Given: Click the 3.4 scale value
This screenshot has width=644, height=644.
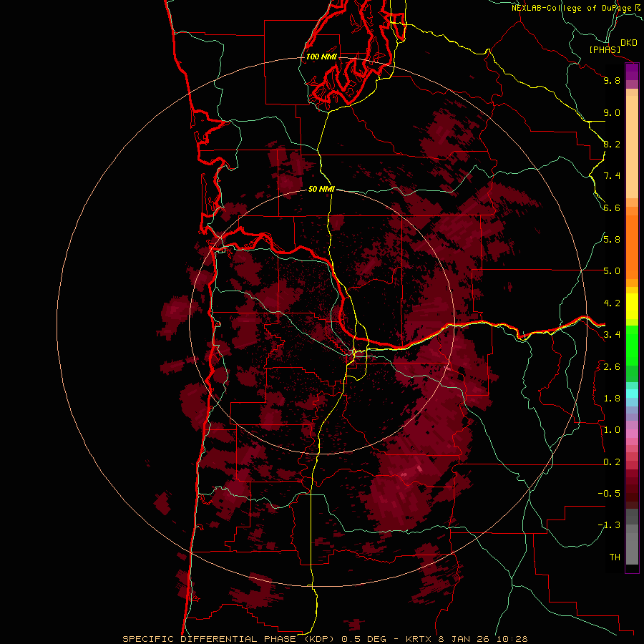Looking at the screenshot, I should tap(612, 335).
